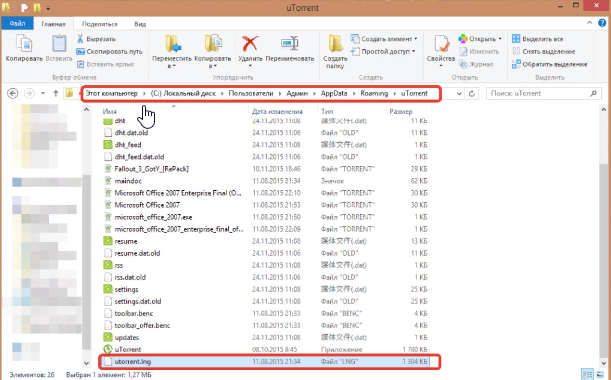Click the Вставить clipboard button
The width and height of the screenshot is (611, 380).
pyautogui.click(x=59, y=48)
